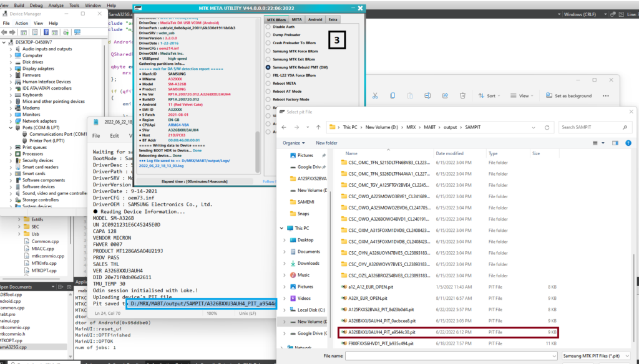
Task: Switch to the META tab
Action: (x=296, y=19)
